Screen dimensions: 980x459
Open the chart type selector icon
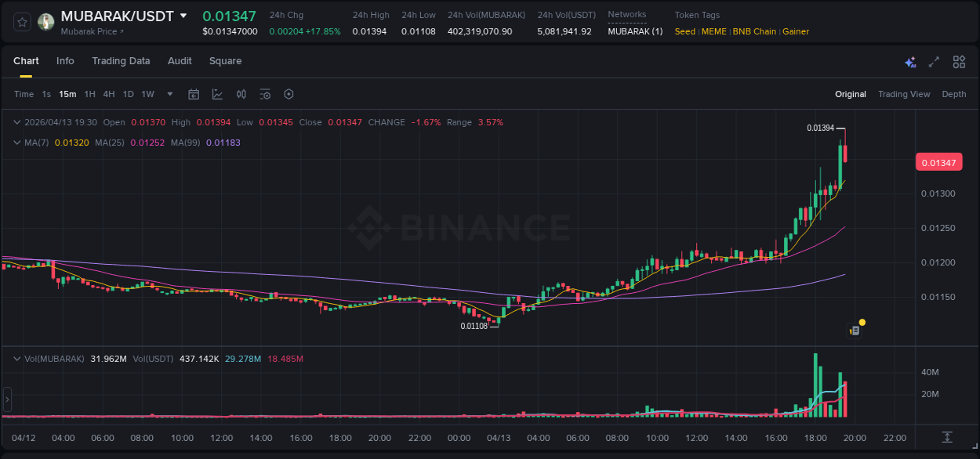click(x=216, y=93)
